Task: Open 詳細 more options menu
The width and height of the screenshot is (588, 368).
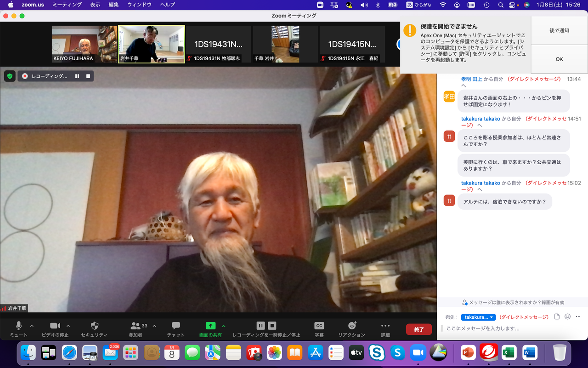Action: [385, 328]
